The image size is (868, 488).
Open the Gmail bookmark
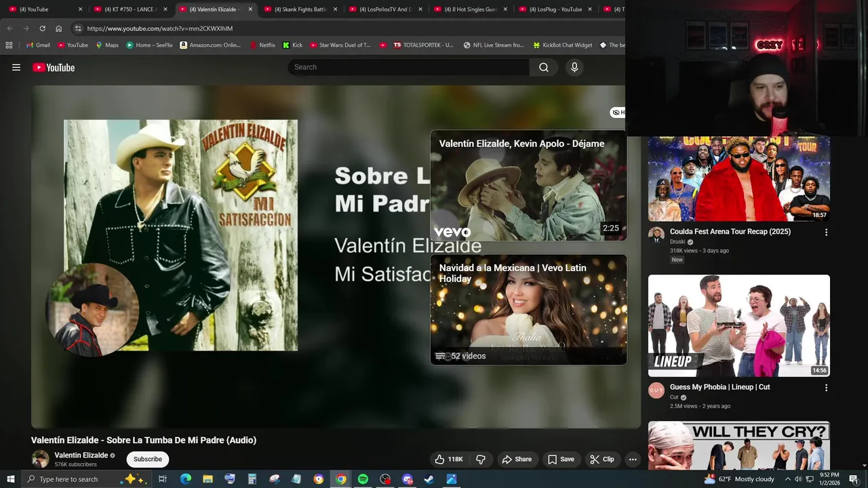coord(37,45)
